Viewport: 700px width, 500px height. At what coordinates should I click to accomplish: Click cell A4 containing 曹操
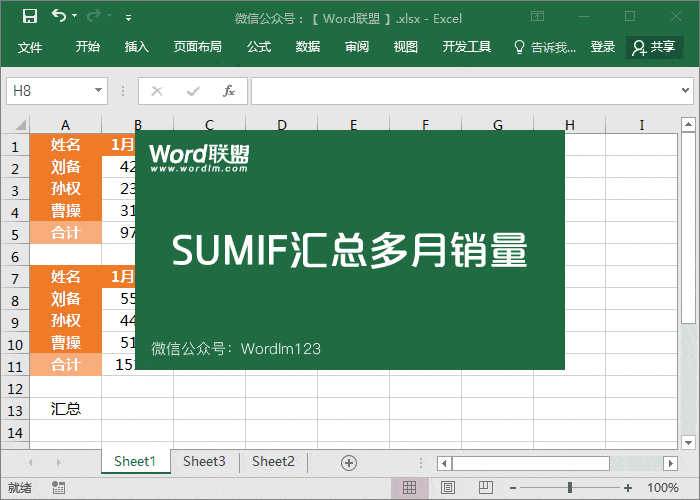pos(66,210)
